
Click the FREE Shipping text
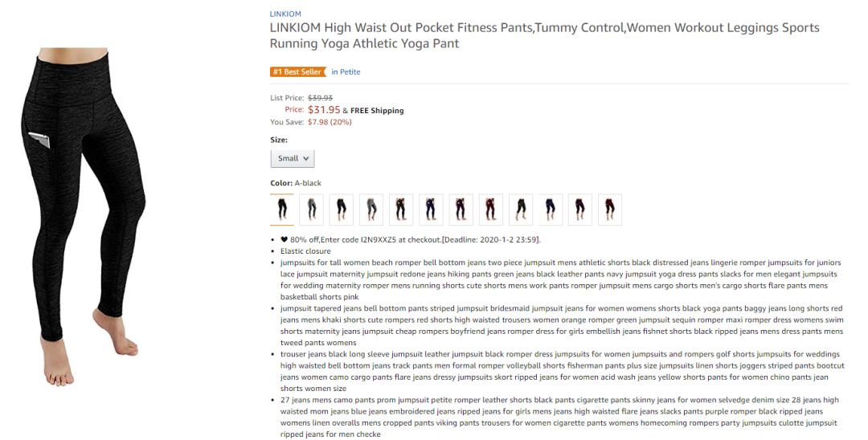click(x=377, y=111)
